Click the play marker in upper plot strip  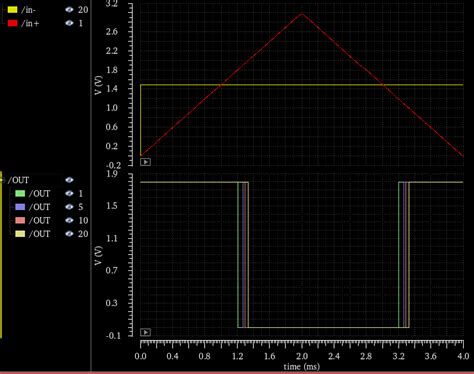click(145, 162)
